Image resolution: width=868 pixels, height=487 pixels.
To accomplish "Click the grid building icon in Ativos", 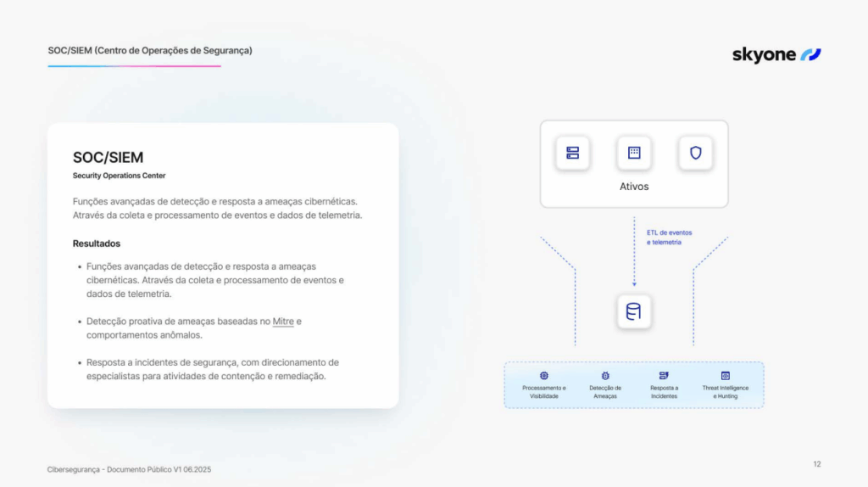I will coord(634,153).
